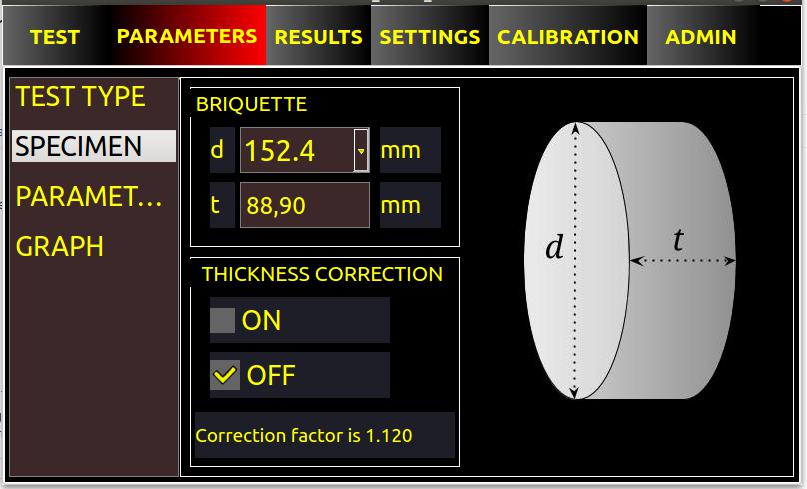Viewport: 807px width, 489px height.
Task: Click the 152.4 diameter combo box
Action: click(x=305, y=150)
